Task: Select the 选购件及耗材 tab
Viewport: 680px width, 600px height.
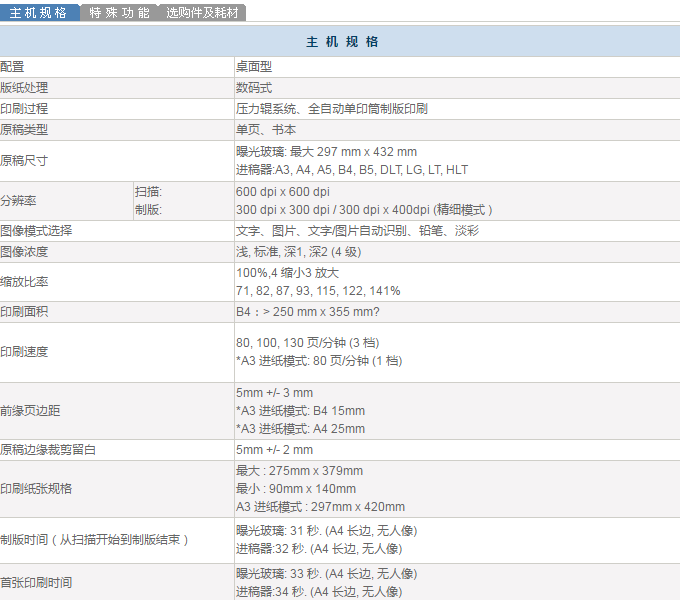Action: 203,12
